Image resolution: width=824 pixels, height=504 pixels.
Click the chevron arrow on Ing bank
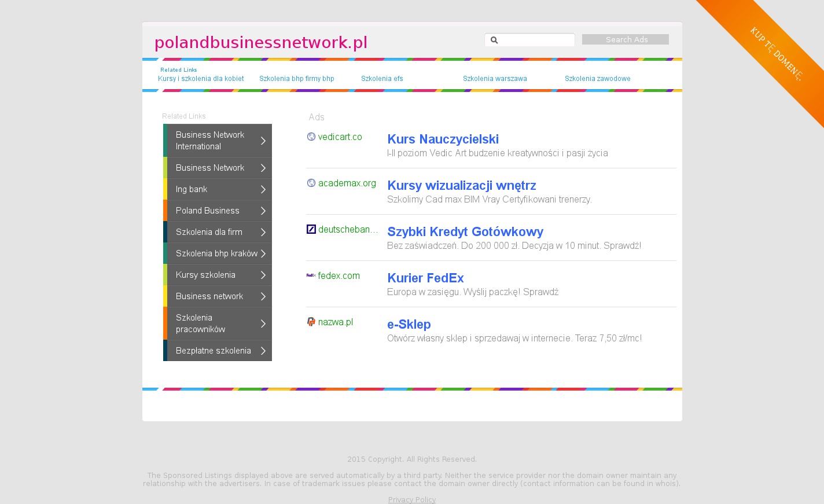263,190
